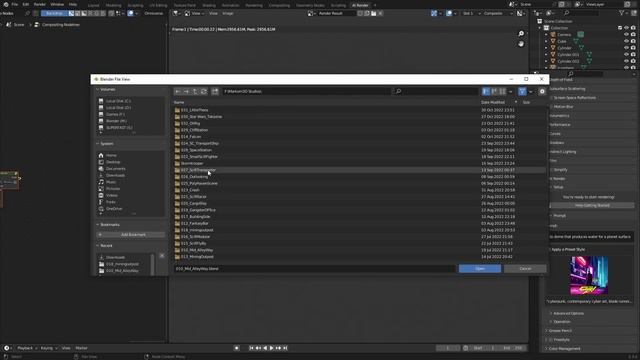
Task: Open OneDrive system folder
Action: click(x=114, y=209)
